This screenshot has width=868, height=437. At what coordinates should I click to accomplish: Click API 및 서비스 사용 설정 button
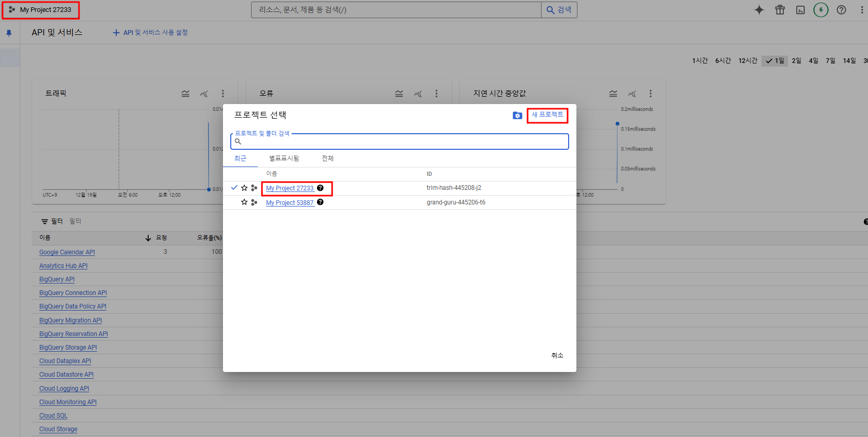[150, 32]
